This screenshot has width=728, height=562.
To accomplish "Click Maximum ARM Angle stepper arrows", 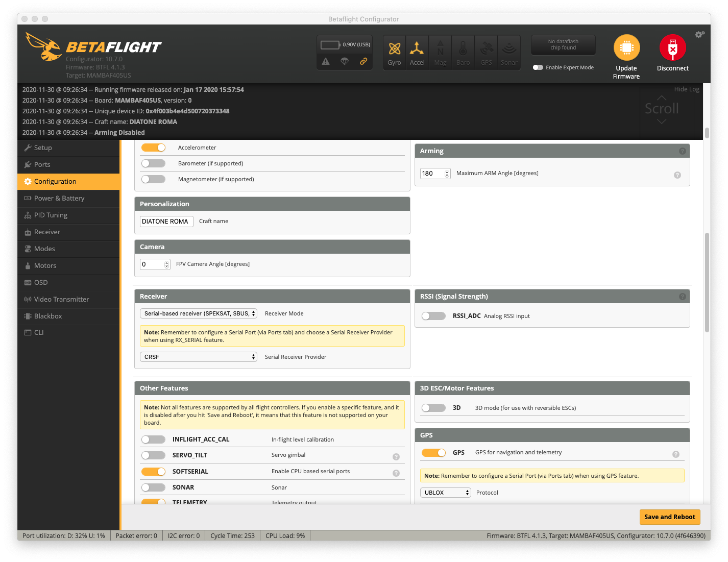I will [x=447, y=174].
